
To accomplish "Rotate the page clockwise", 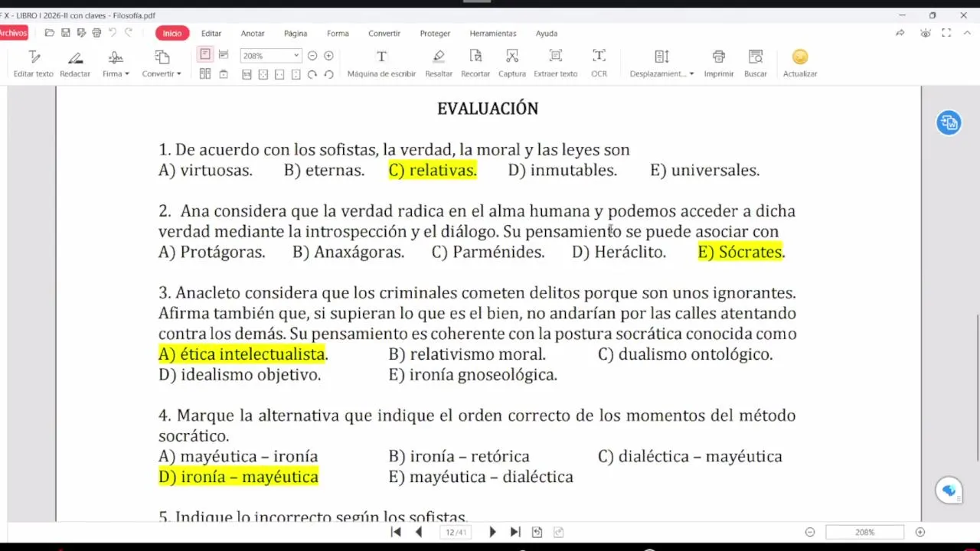I will pyautogui.click(x=312, y=74).
